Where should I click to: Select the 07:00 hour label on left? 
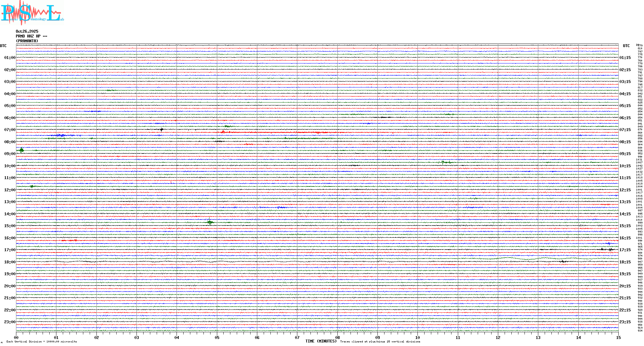(10, 130)
